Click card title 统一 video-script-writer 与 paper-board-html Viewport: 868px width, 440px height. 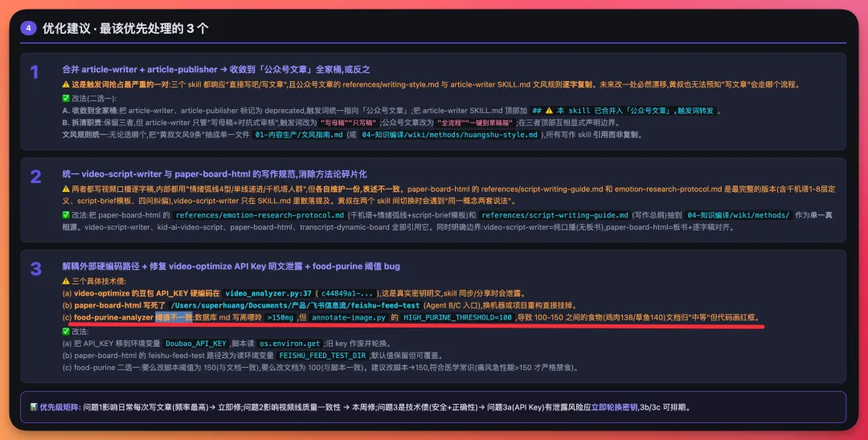click(215, 174)
